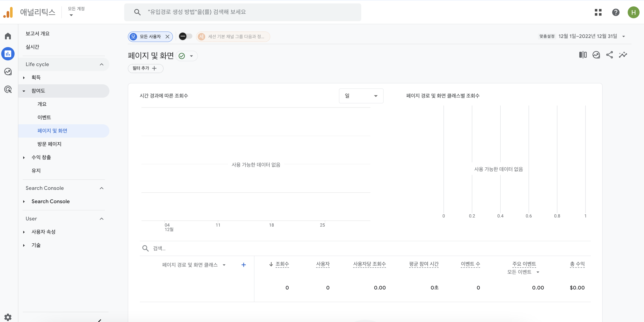Screen dimensions: 644x322
Task: Sort by 평균 참여 시간 column header
Action: [x=424, y=264]
